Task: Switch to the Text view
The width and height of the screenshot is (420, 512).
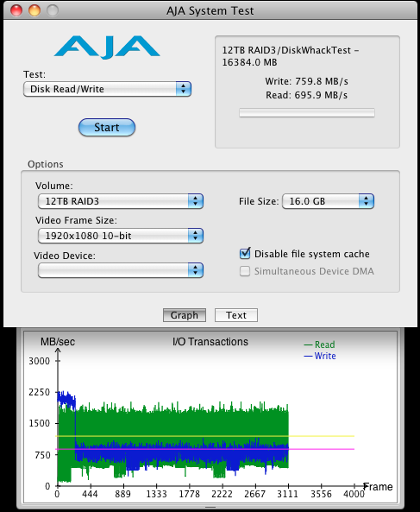Action: 236,315
